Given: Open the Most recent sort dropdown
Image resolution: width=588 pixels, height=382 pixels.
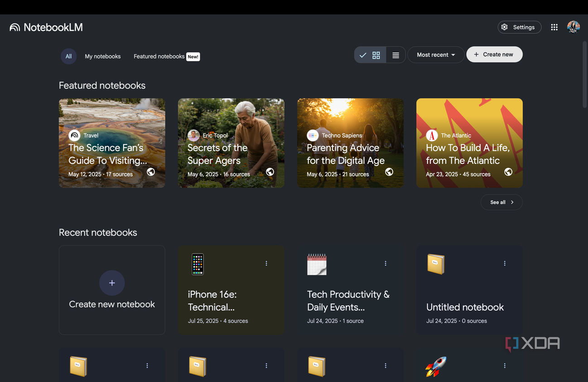Looking at the screenshot, I should click(x=436, y=55).
